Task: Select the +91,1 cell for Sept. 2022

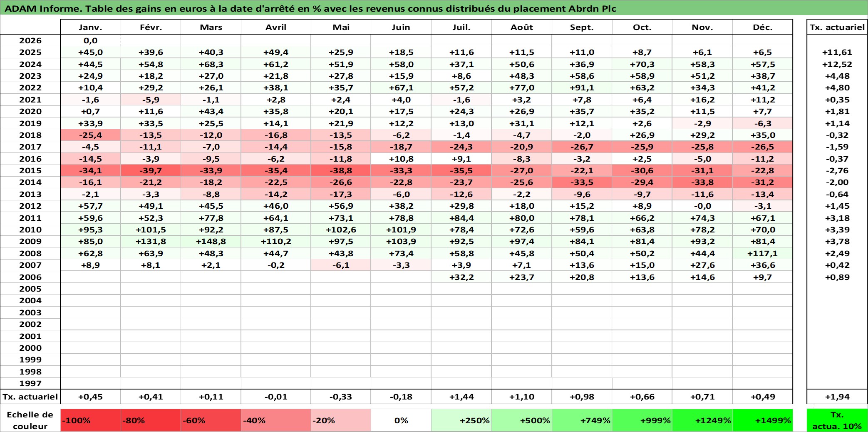Action: pos(582,87)
